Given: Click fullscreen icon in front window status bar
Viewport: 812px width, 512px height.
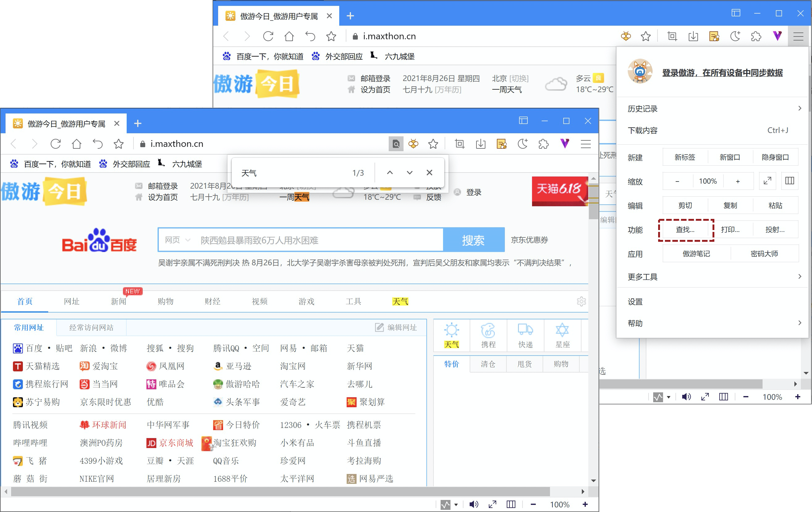Looking at the screenshot, I should [x=492, y=504].
